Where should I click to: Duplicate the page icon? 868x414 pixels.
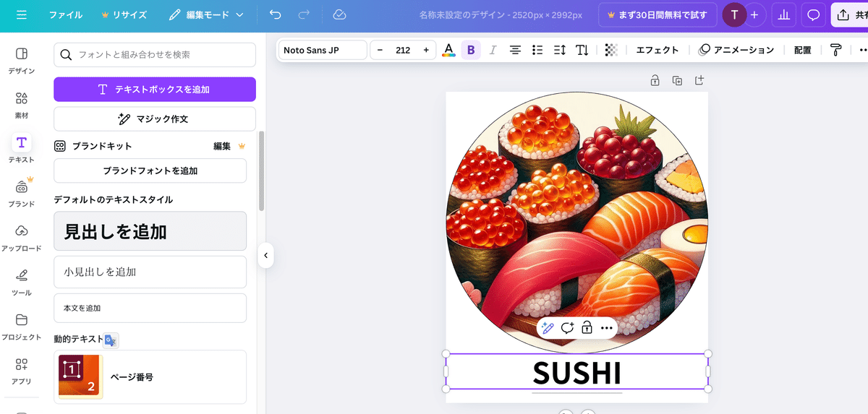[677, 80]
